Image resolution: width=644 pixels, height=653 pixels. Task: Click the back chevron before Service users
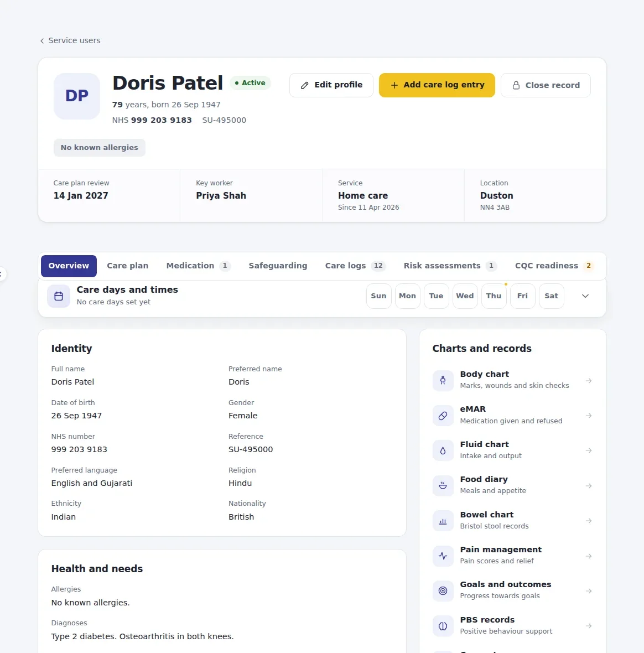point(42,41)
